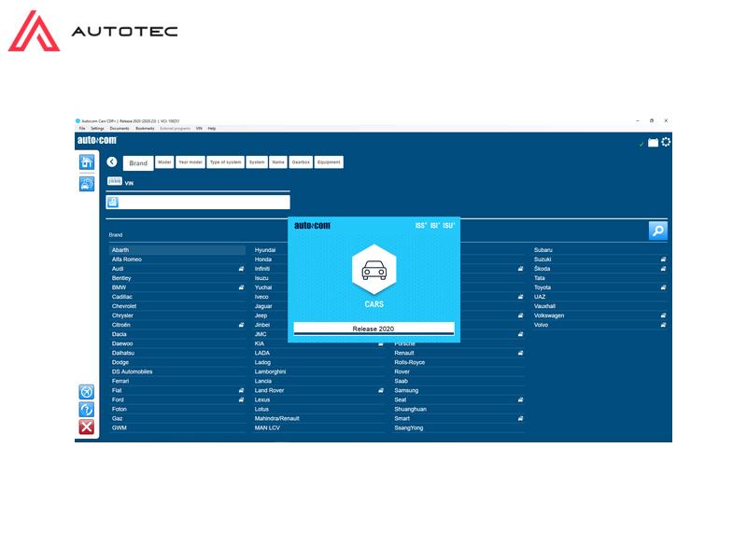Screen dimensions: 747x560
Task: Click the car icon on the Škoda row
Action: coord(663,269)
